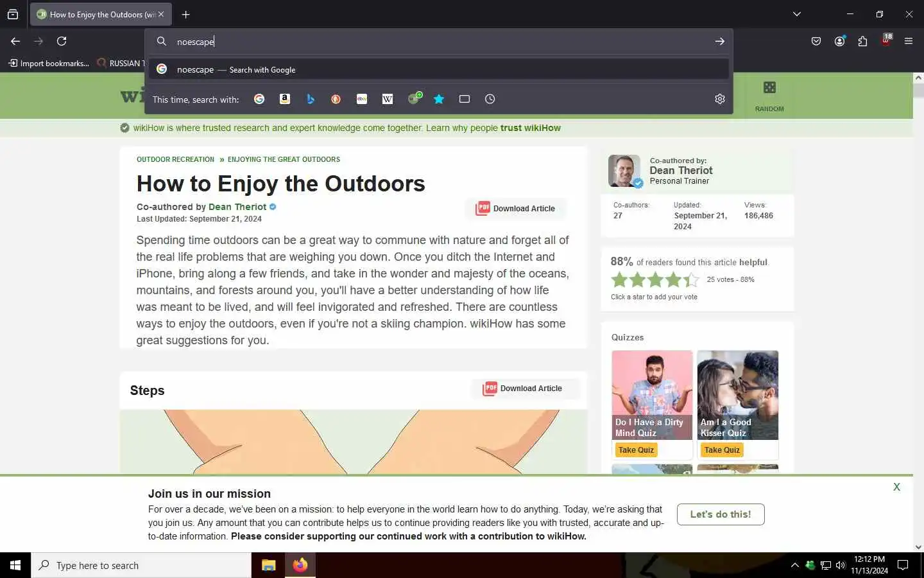Click File Explorer on taskbar
The height and width of the screenshot is (578, 924).
pyautogui.click(x=268, y=565)
